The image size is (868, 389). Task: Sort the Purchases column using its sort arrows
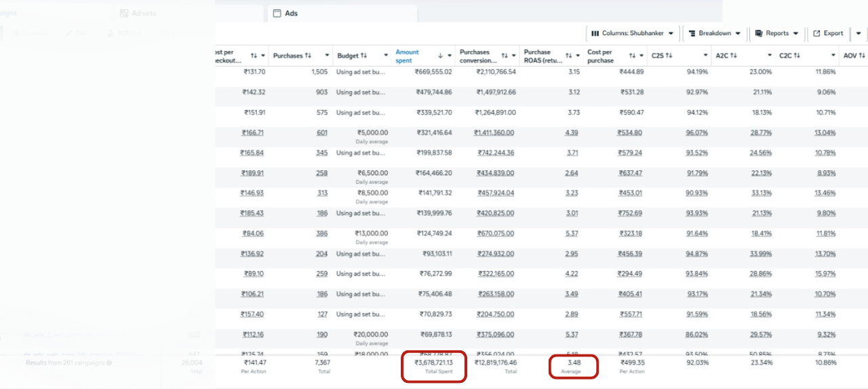[308, 56]
